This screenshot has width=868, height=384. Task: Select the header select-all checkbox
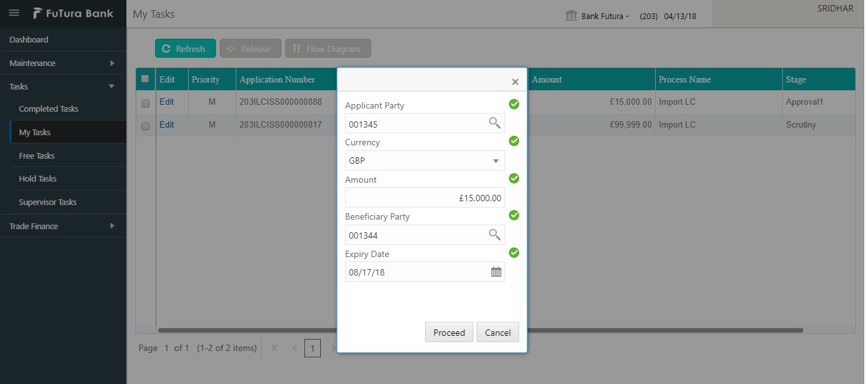tap(145, 79)
